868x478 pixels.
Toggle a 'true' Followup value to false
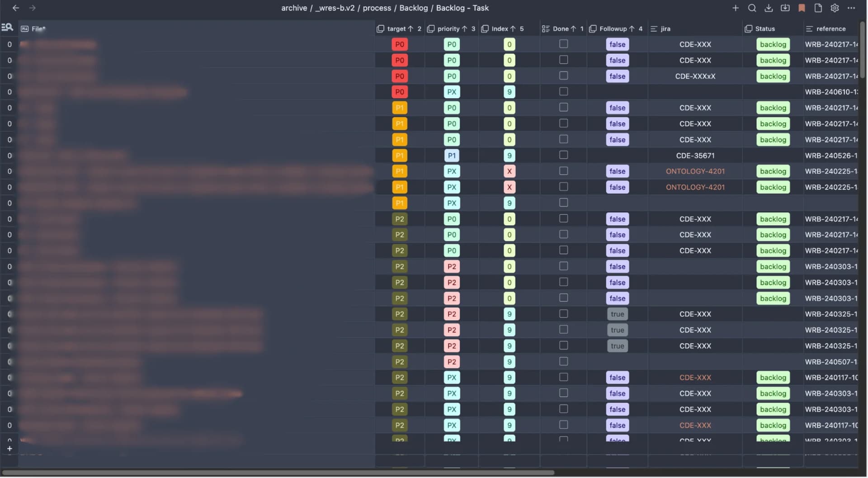coord(617,314)
